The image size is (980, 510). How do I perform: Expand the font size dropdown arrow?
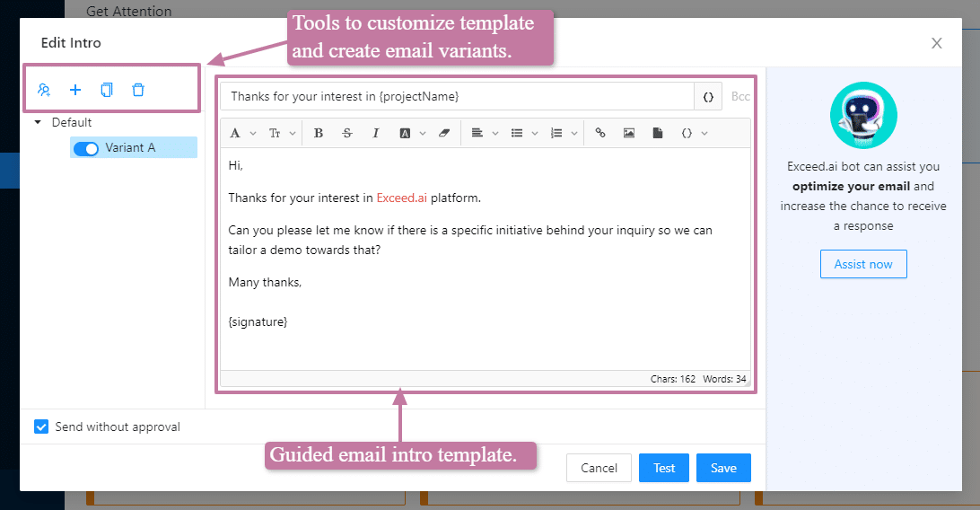pyautogui.click(x=293, y=133)
